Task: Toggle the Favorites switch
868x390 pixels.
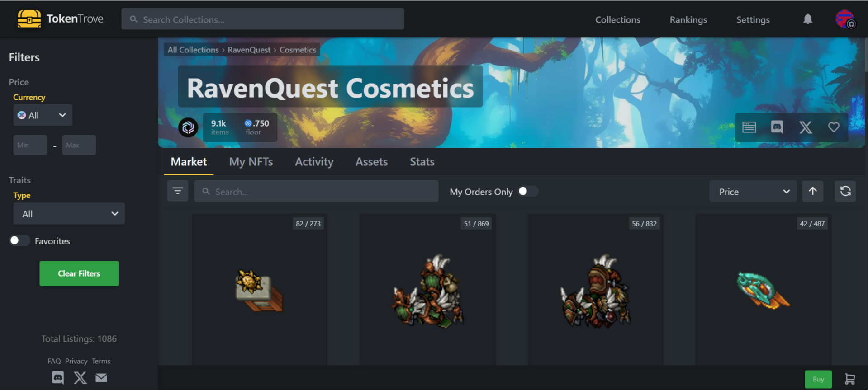Action: pos(19,240)
